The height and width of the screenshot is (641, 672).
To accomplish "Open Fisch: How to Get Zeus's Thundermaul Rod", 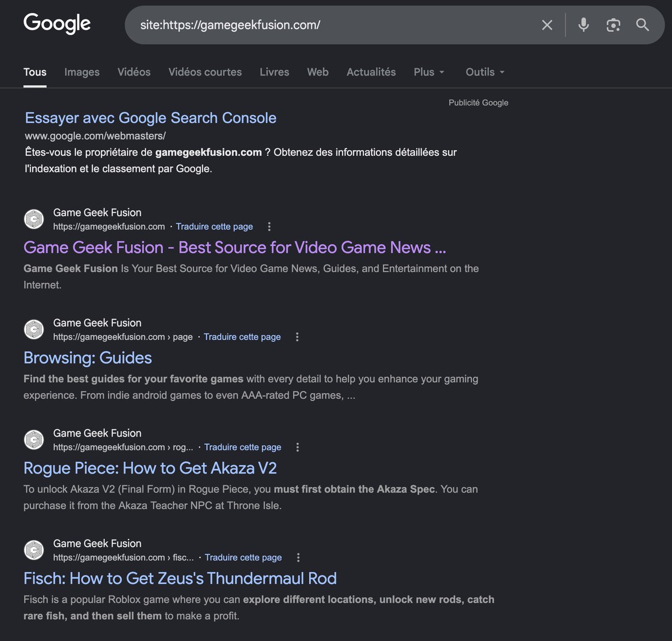I will [x=180, y=578].
